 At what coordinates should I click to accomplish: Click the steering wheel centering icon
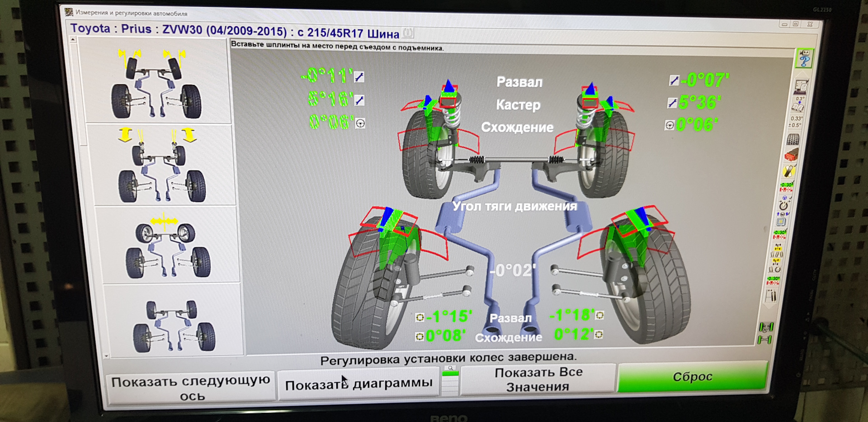[x=783, y=204]
